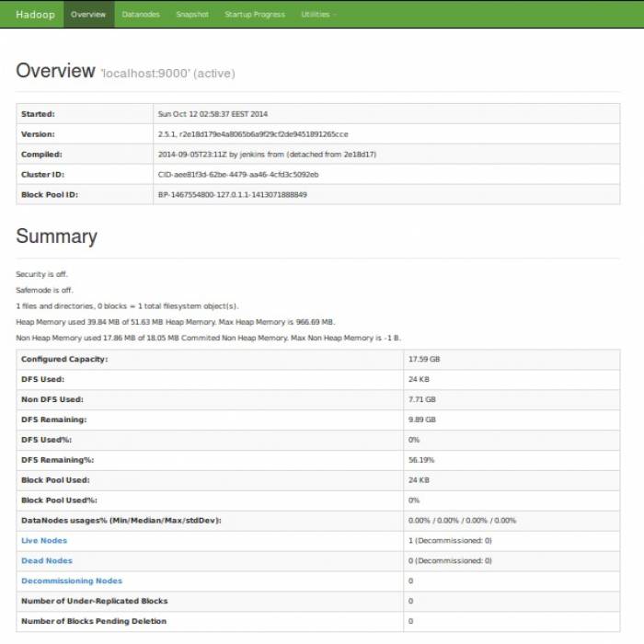Expand the Utilities dropdown menu
Viewport: 644px width, 644px height.
coord(318,15)
